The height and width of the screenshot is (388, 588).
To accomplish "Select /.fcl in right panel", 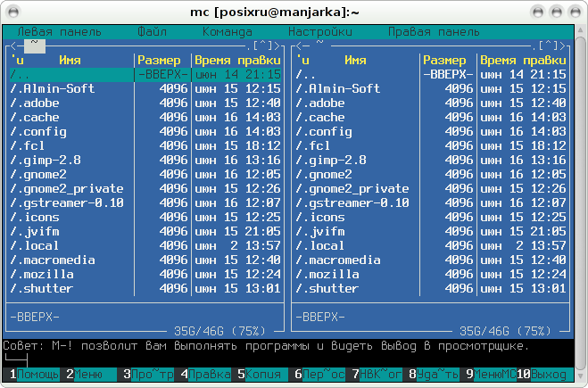I will click(x=430, y=145).
